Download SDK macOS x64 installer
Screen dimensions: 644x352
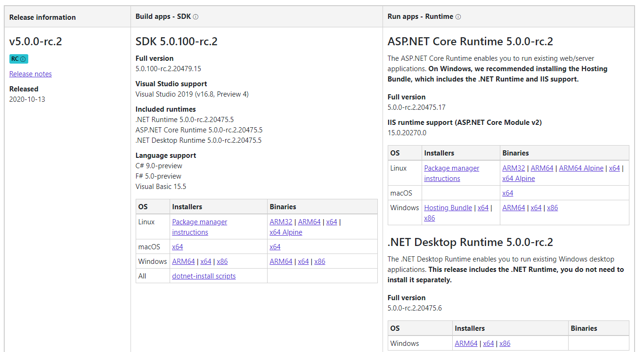178,246
